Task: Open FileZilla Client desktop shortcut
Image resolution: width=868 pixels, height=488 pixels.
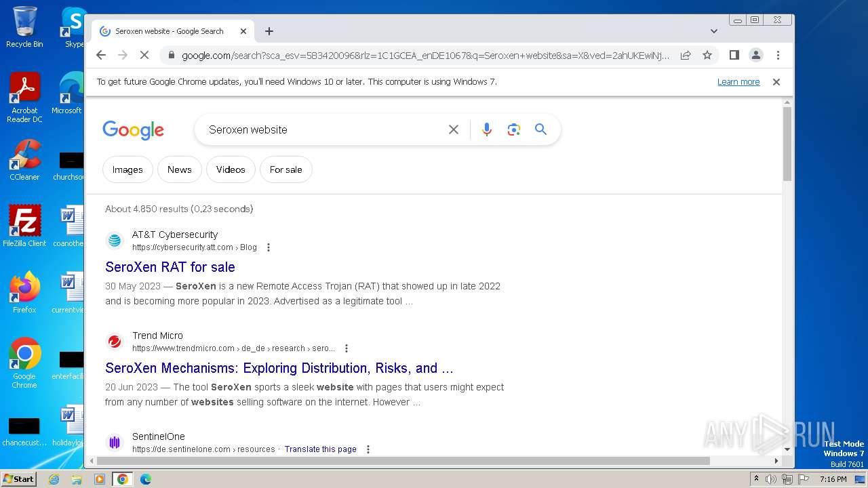Action: [x=24, y=226]
